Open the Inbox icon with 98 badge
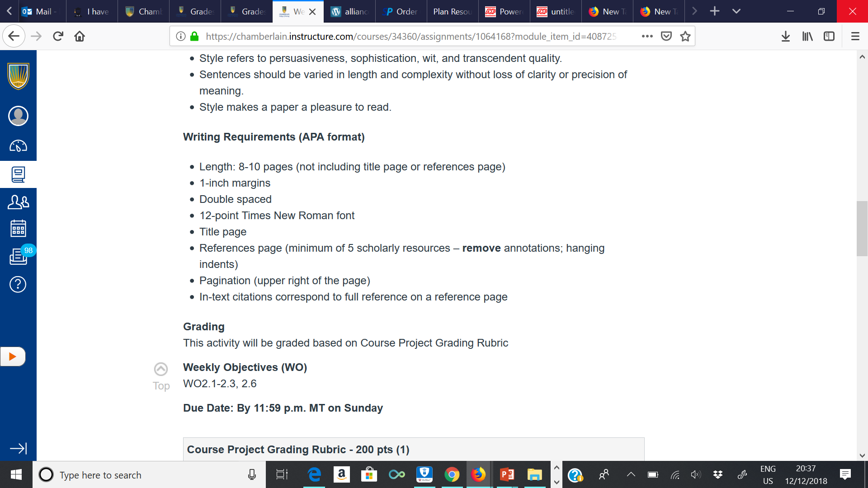Viewport: 868px width, 488px height. 18,256
